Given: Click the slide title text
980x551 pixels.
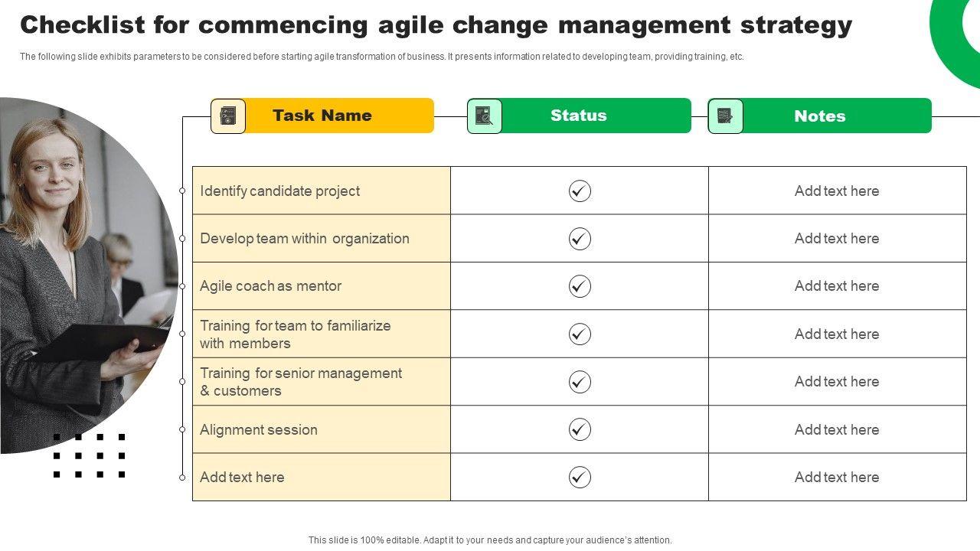Looking at the screenshot, I should pos(436,25).
